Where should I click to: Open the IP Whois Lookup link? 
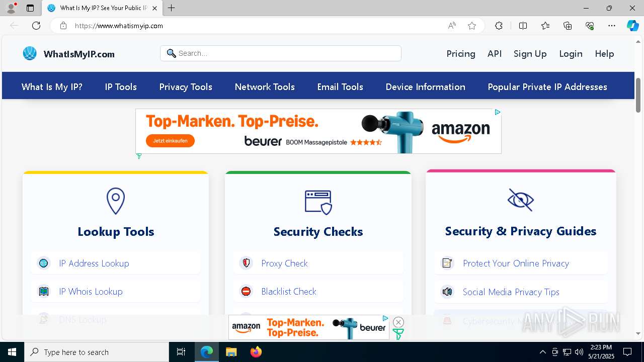pos(91,292)
